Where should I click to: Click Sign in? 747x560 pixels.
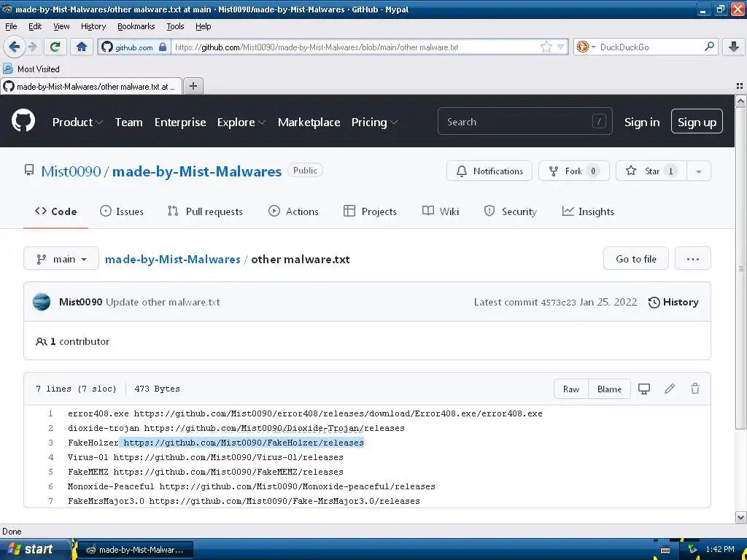(642, 122)
